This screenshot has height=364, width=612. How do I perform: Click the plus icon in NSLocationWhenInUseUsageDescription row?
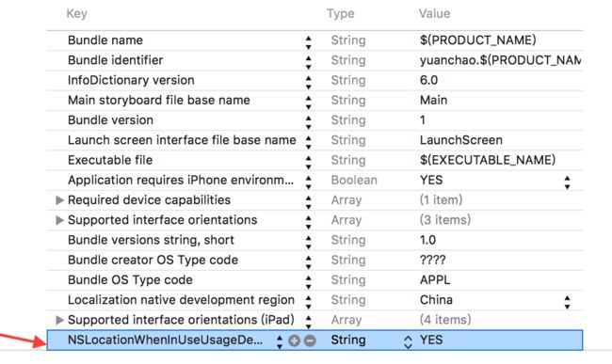point(295,341)
